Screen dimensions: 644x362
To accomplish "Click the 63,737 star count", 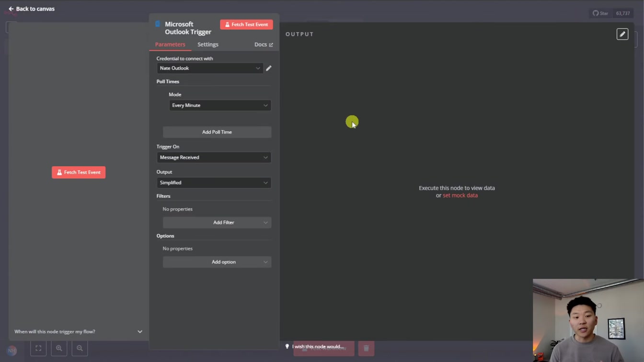I will pyautogui.click(x=623, y=13).
